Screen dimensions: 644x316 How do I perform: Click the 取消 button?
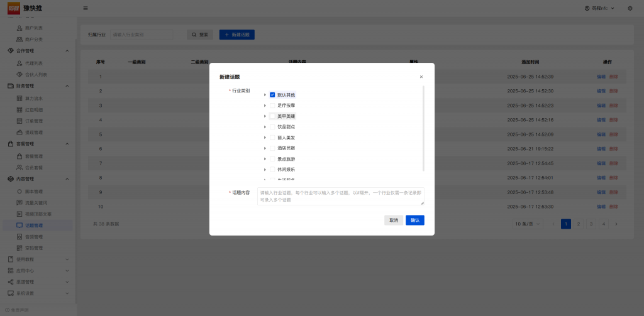(394, 220)
